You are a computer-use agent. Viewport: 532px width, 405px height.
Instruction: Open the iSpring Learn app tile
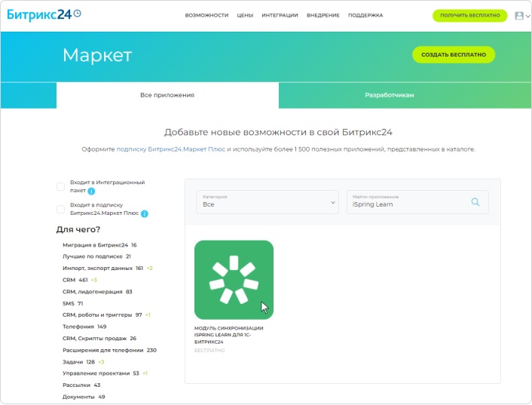coord(234,280)
